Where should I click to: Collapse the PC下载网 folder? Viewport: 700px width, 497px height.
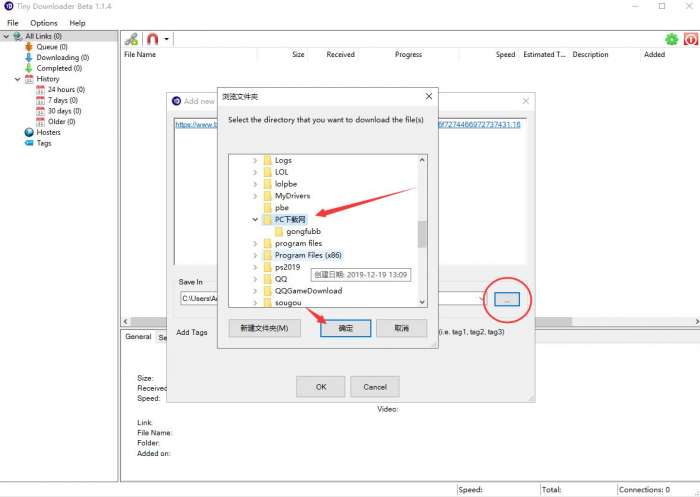[x=255, y=219]
